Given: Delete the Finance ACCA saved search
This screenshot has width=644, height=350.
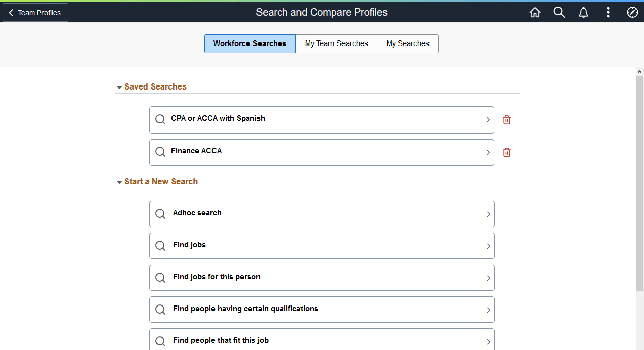Looking at the screenshot, I should (x=506, y=152).
